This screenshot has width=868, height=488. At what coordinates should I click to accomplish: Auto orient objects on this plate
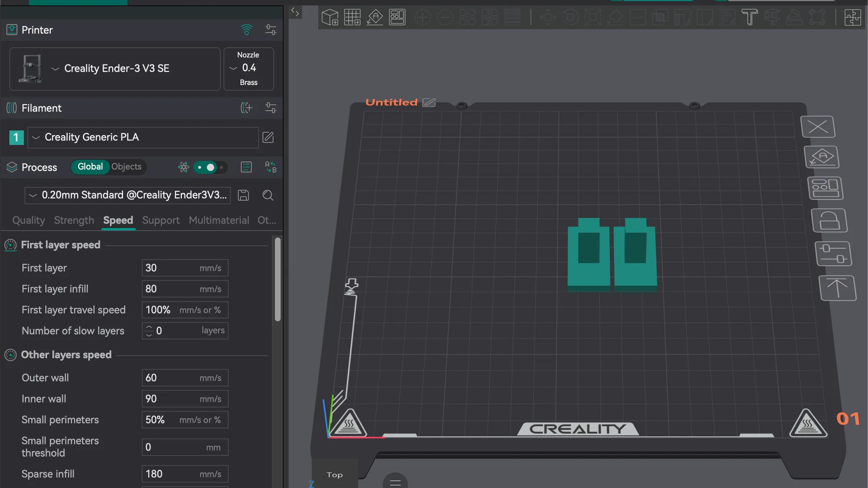822,157
